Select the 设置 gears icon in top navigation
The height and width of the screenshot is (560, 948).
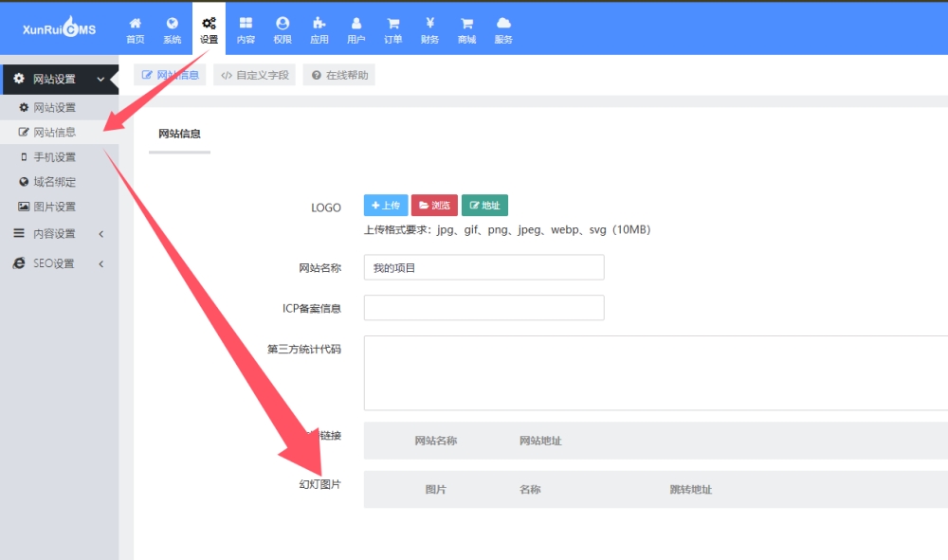(x=209, y=23)
